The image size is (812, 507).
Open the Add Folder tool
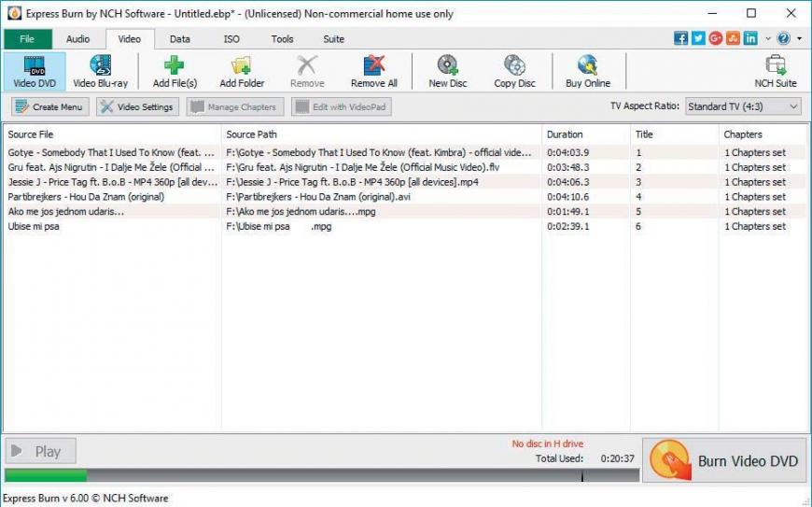click(242, 72)
